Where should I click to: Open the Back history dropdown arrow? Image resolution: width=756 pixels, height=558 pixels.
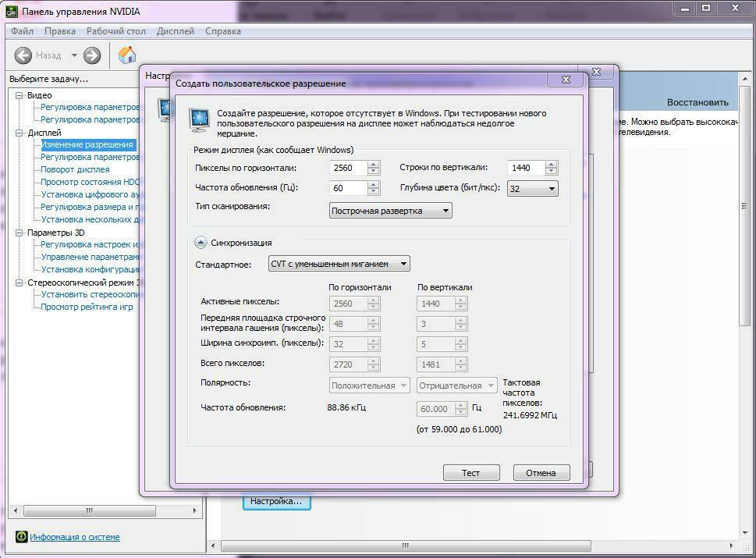74,55
